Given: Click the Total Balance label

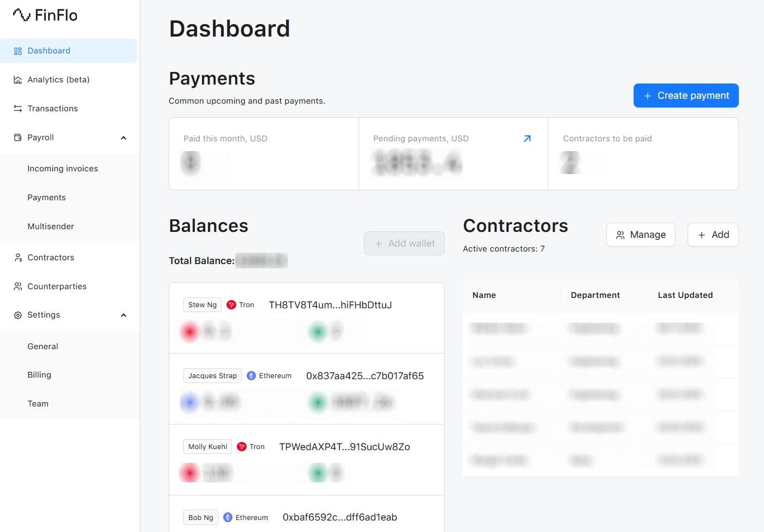Looking at the screenshot, I should (201, 261).
